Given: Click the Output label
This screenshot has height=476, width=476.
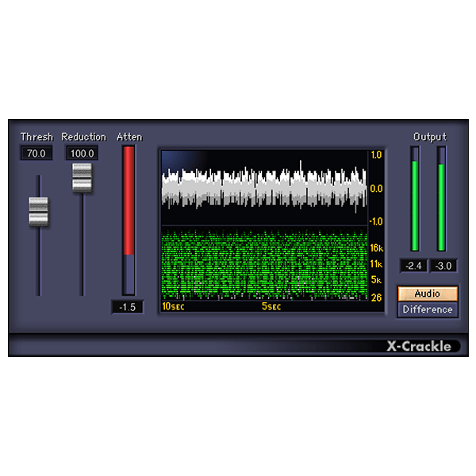Looking at the screenshot, I should pyautogui.click(x=430, y=137).
